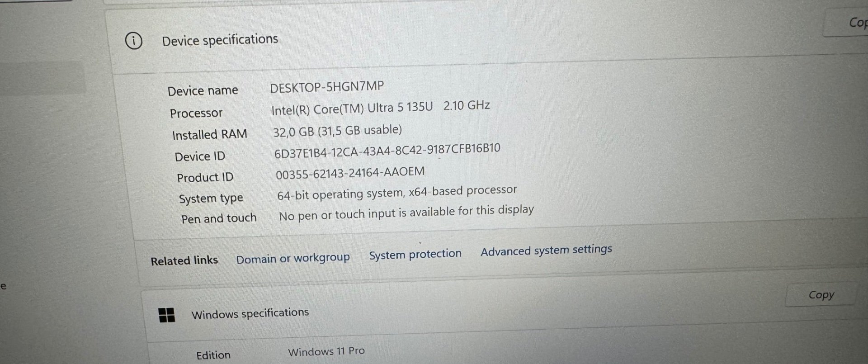This screenshot has height=364, width=868.
Task: Click the Related links label
Action: pyautogui.click(x=184, y=260)
